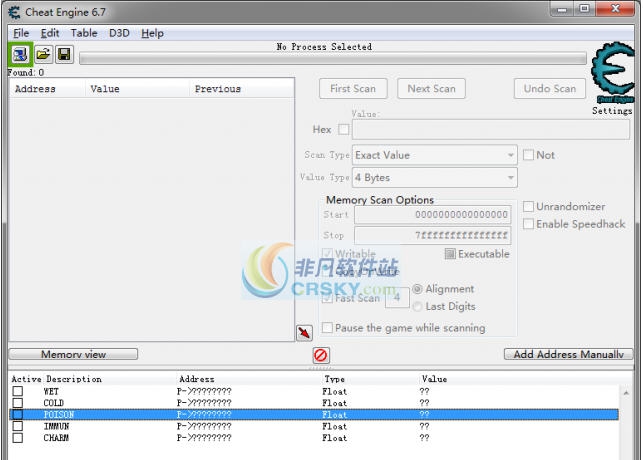Screen dimensions: 643x460
Task: Activate the CHARM entry checkbox
Action: (18, 438)
